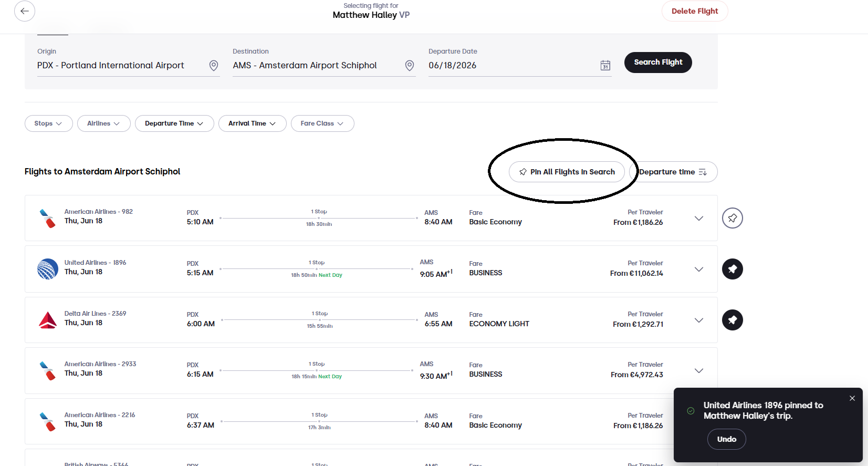The height and width of the screenshot is (466, 868).
Task: Undo pinning United Airlines 1896
Action: 727,439
